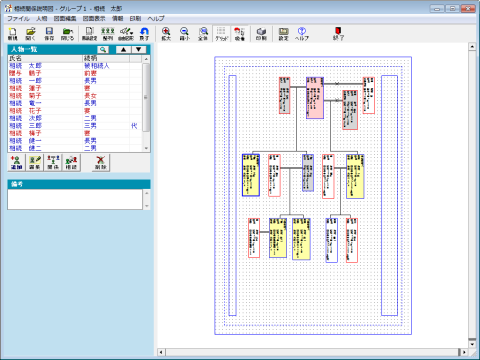Select the tall left margin frame on page
The width and height of the screenshot is (480, 360).
[233, 195]
